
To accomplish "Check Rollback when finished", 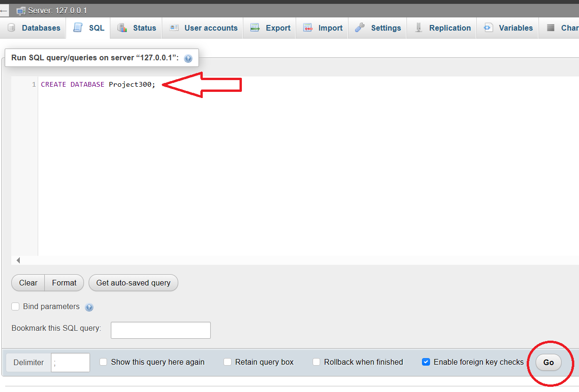I will point(316,362).
